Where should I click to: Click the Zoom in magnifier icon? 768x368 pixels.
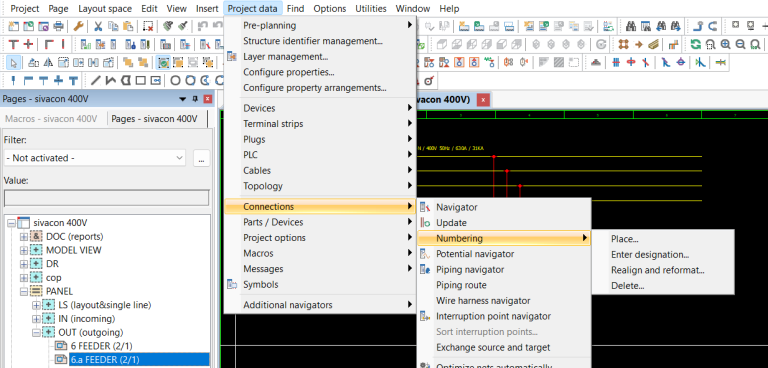(x=725, y=45)
